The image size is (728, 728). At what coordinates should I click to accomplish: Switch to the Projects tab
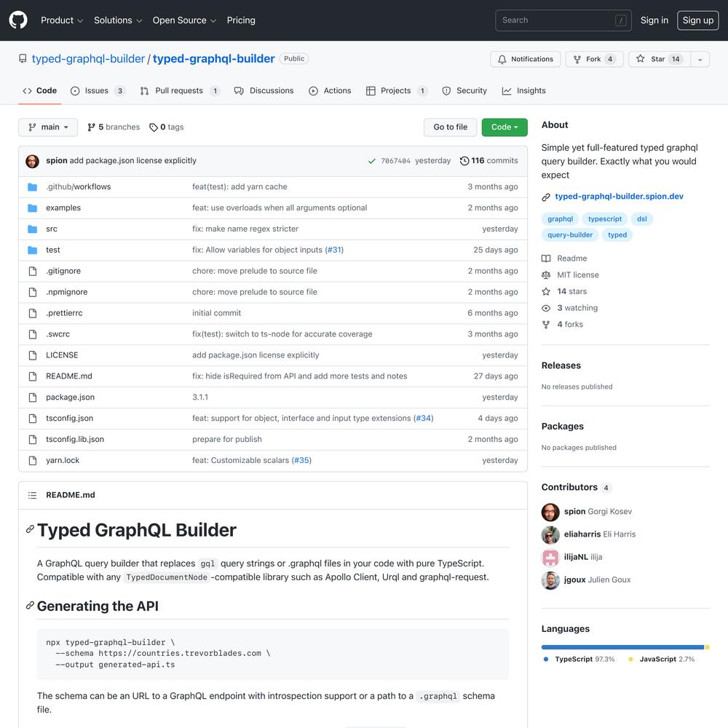(396, 90)
